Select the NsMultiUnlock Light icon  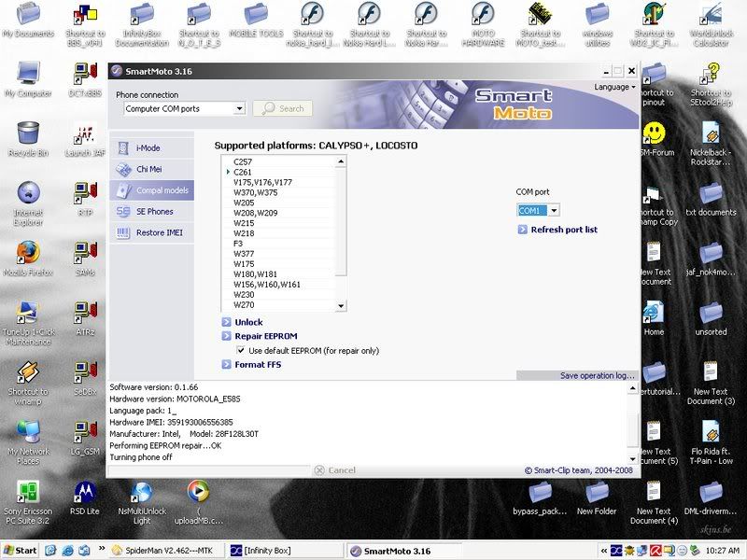click(142, 502)
